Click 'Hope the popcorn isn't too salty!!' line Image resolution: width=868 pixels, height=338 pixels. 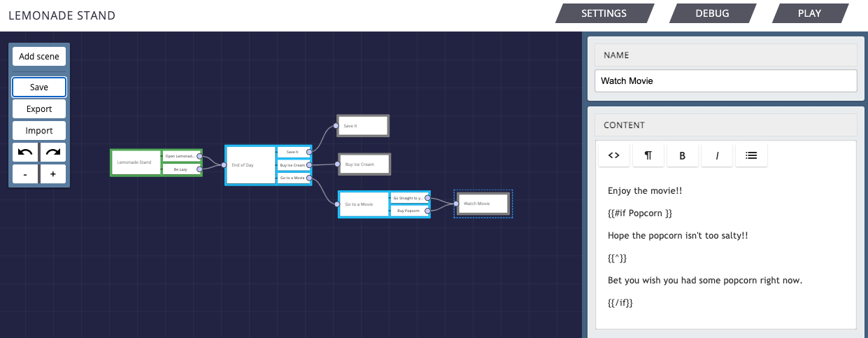(678, 236)
